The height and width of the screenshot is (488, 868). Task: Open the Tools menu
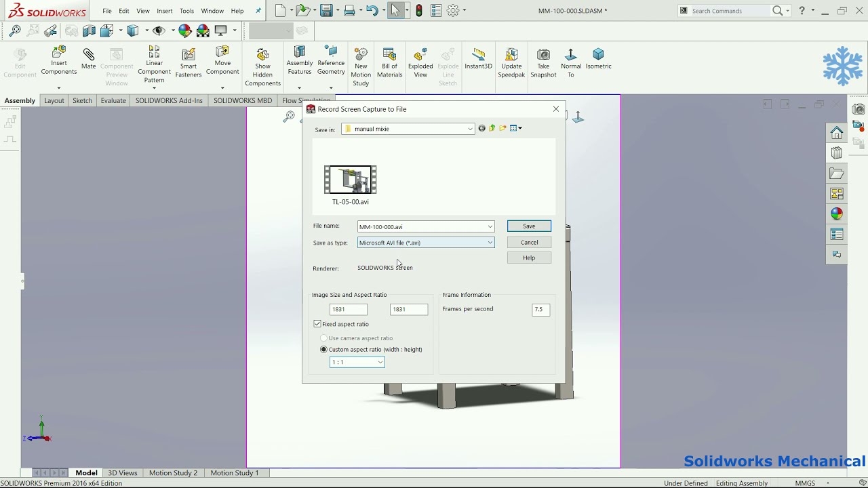click(x=186, y=11)
